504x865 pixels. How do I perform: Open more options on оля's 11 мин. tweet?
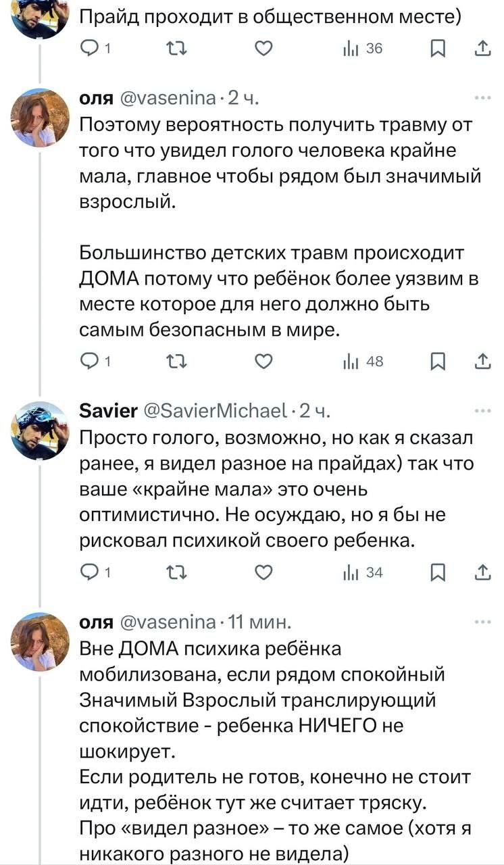(x=482, y=621)
